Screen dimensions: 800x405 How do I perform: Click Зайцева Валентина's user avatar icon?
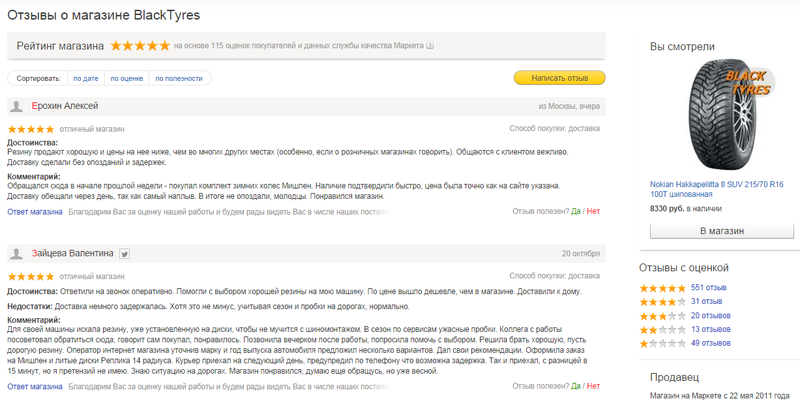[x=16, y=254]
